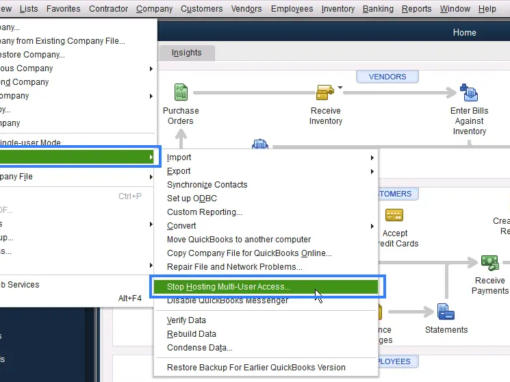This screenshot has width=510, height=382.
Task: Open the Receive Payments icon
Action: [490, 263]
